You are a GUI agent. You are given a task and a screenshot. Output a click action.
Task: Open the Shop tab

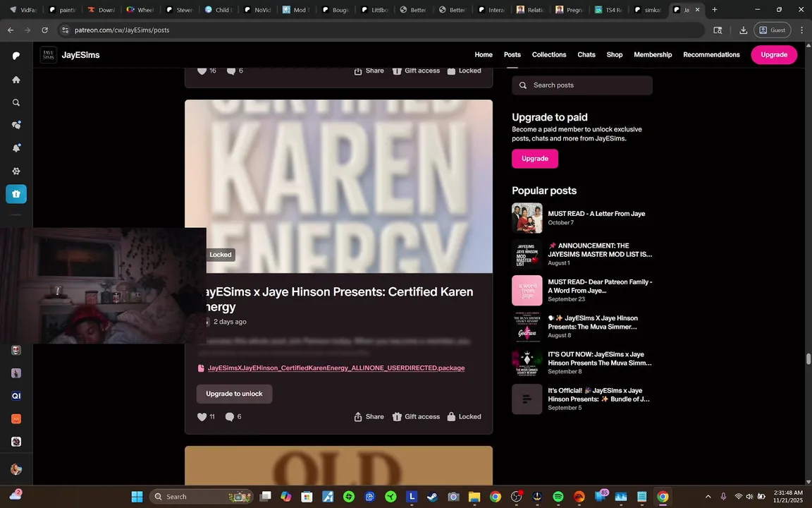coord(614,54)
